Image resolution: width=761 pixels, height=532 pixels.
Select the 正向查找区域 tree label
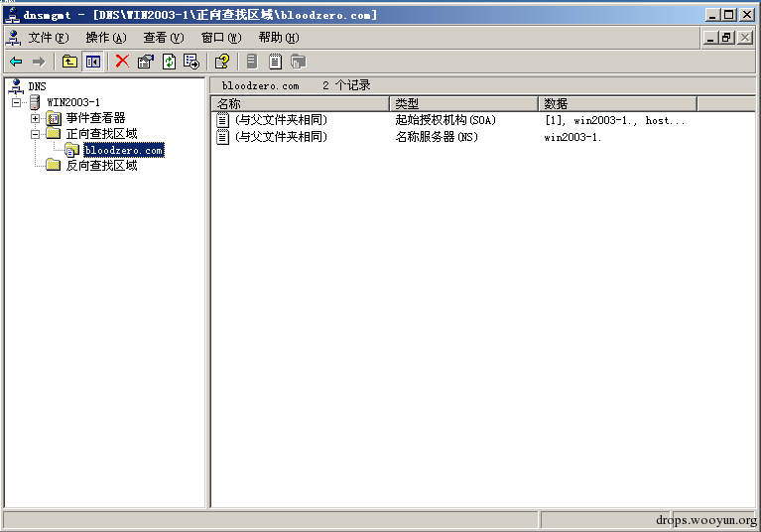pyautogui.click(x=101, y=133)
